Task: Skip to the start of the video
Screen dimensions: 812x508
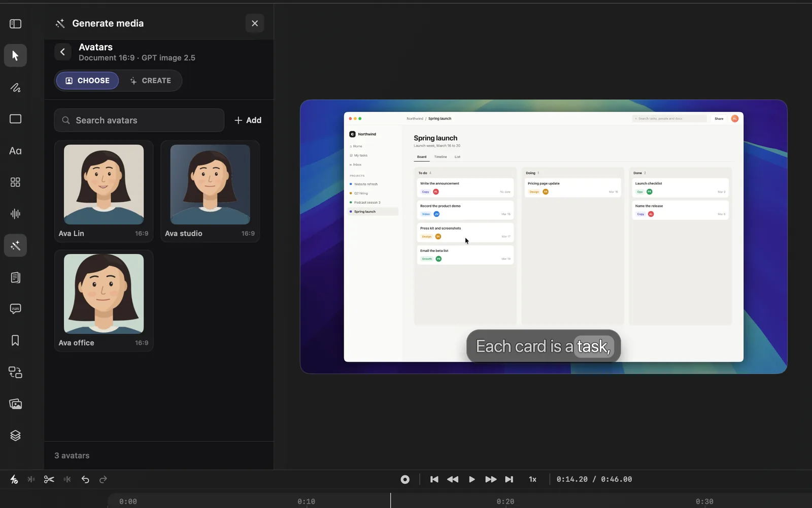Action: click(434, 479)
